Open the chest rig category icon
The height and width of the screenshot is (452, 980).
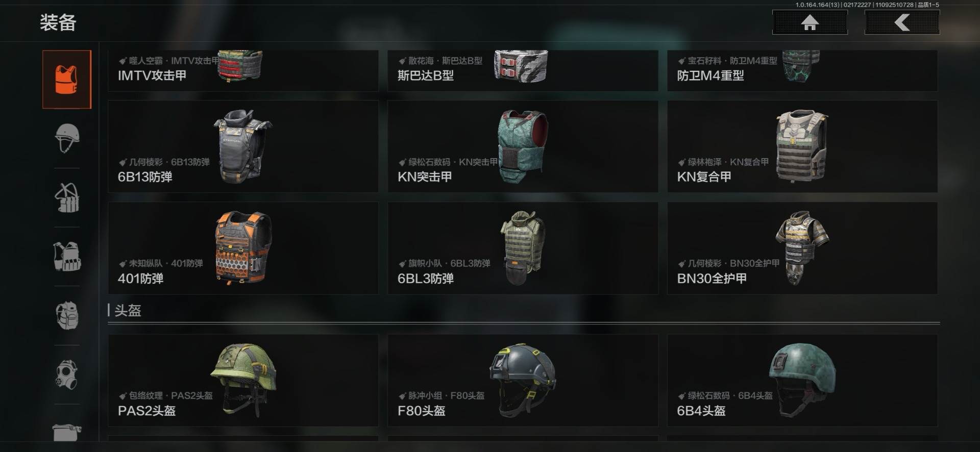(67, 197)
